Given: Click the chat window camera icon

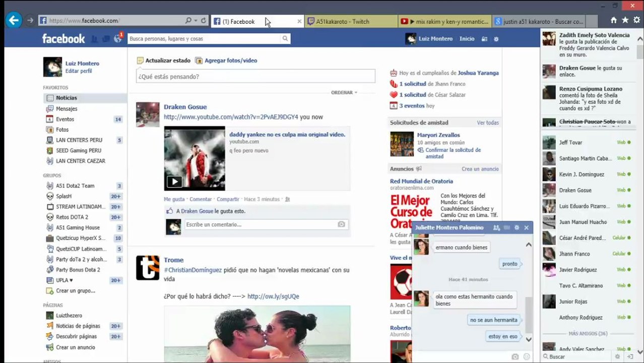Looking at the screenshot, I should click(x=515, y=356).
